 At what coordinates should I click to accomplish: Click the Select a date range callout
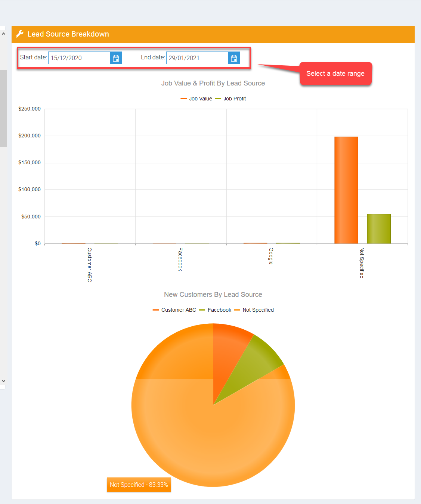click(335, 74)
